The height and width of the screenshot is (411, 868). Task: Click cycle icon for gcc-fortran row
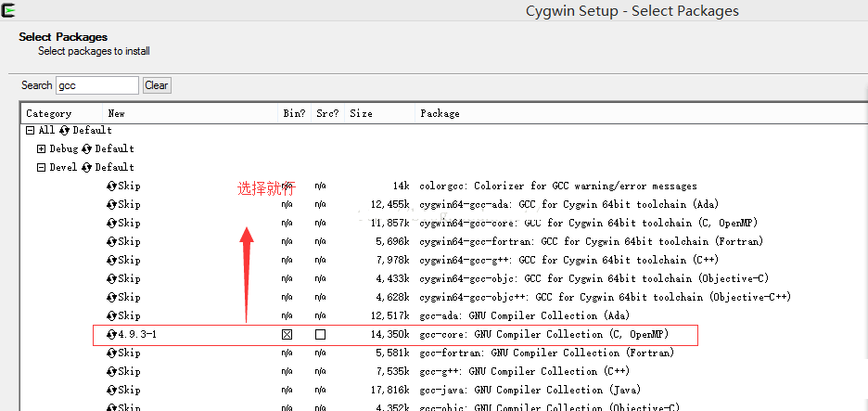(111, 353)
